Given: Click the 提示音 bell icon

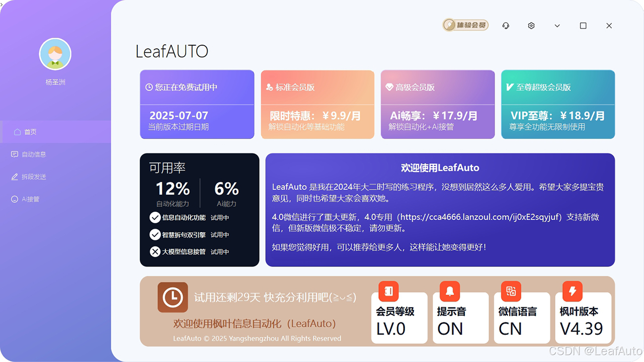Looking at the screenshot, I should tap(449, 291).
